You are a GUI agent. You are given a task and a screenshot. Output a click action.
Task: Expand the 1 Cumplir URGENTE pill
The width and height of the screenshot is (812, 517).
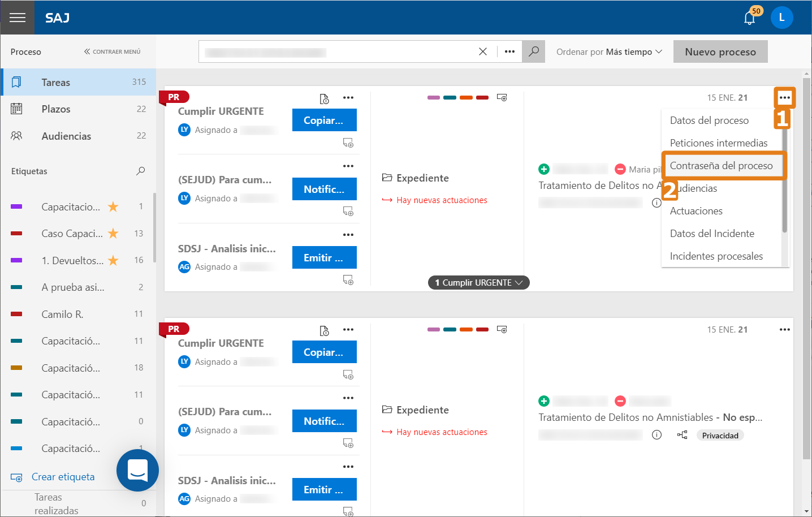478,282
